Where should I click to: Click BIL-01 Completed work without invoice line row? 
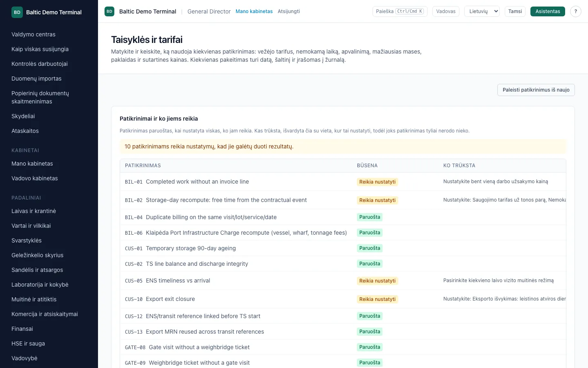343,182
